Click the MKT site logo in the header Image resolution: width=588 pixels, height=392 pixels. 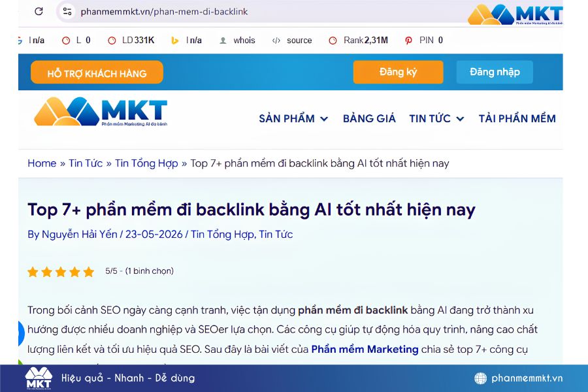[101, 112]
